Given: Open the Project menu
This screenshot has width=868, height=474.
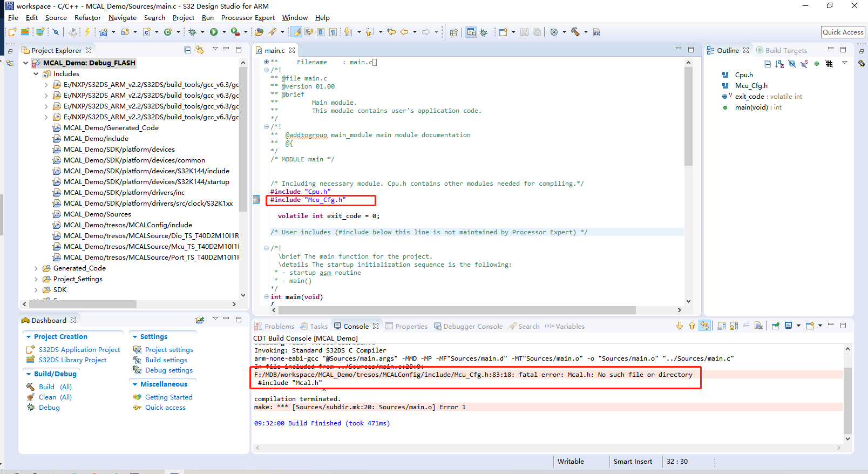Looking at the screenshot, I should point(183,18).
